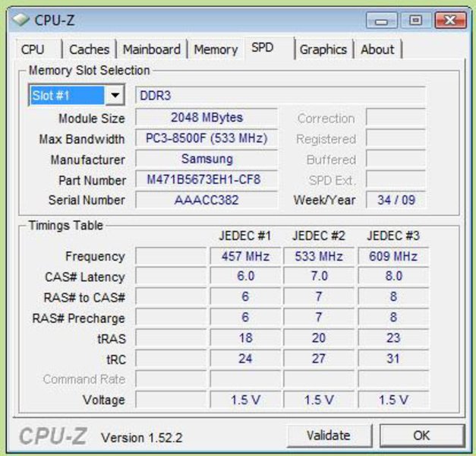Screen dimensions: 476x456
Task: Click the JEDEC #1 frequency 457 MHz
Action: tap(245, 256)
